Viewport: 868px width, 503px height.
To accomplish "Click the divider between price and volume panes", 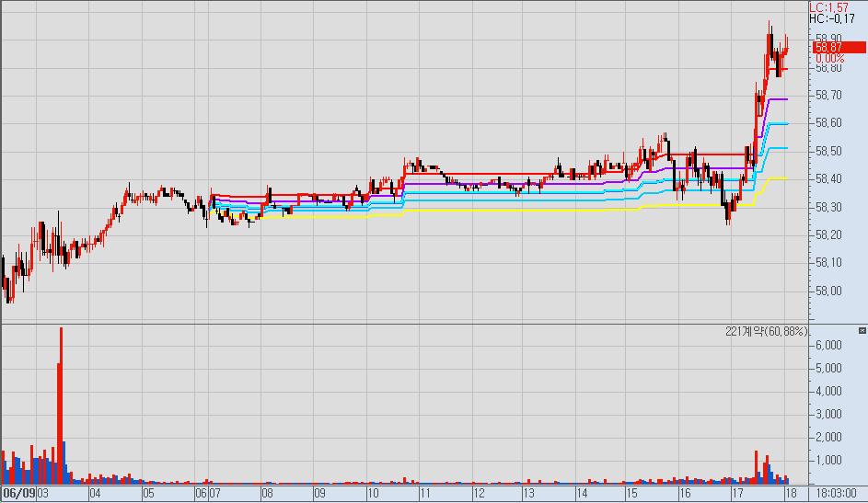I will coord(405,324).
